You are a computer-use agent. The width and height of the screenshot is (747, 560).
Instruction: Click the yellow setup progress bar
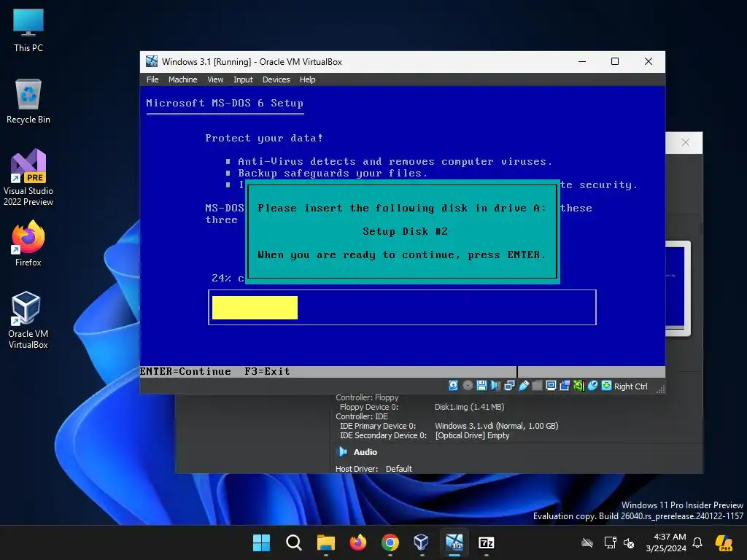(x=255, y=308)
